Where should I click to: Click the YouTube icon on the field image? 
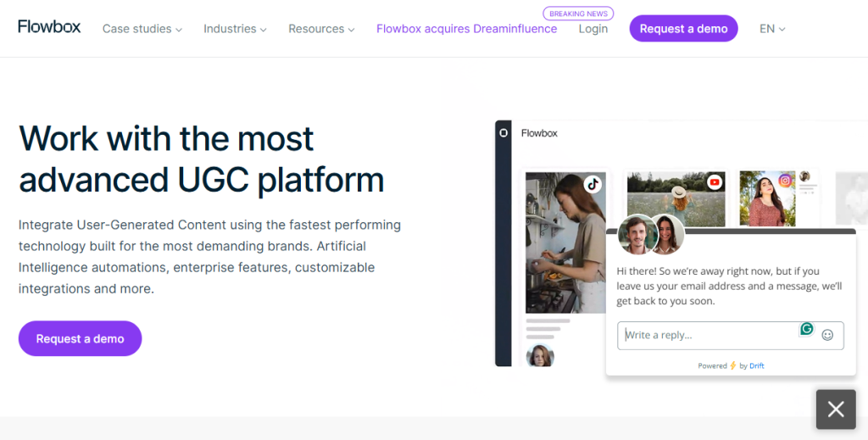click(x=715, y=182)
